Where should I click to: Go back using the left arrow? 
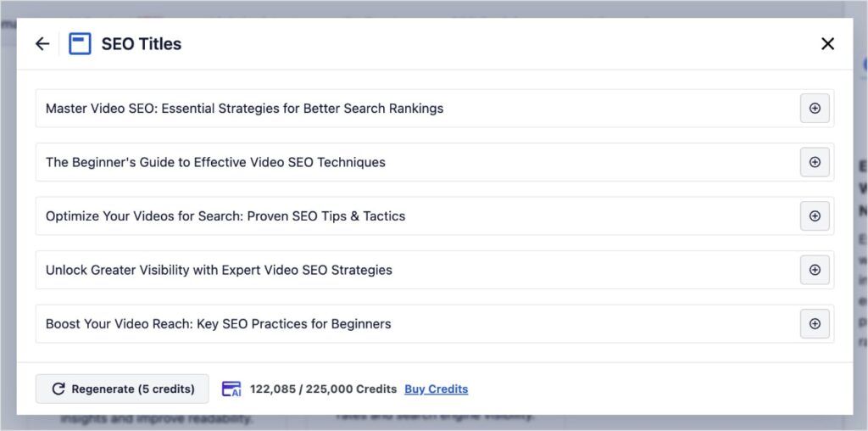point(42,44)
